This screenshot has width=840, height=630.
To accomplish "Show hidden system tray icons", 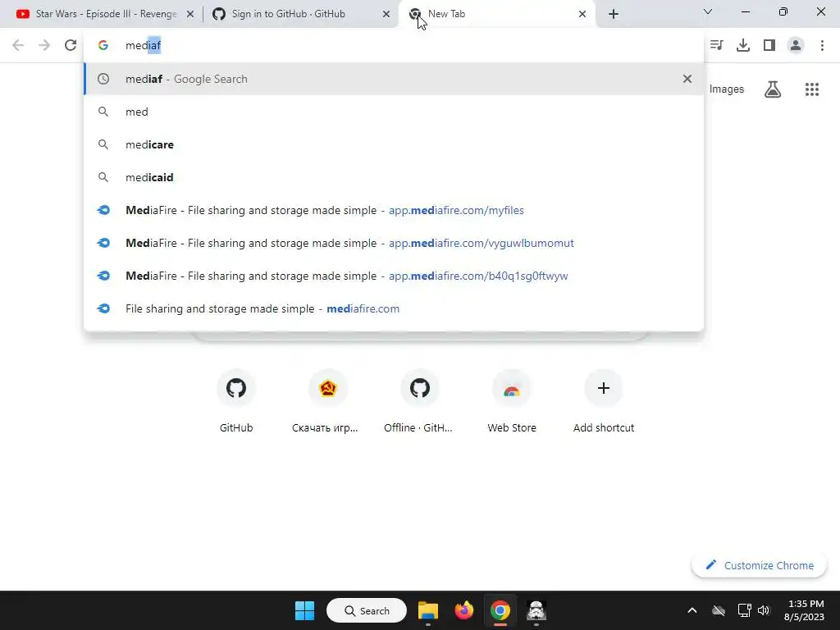I will point(692,610).
